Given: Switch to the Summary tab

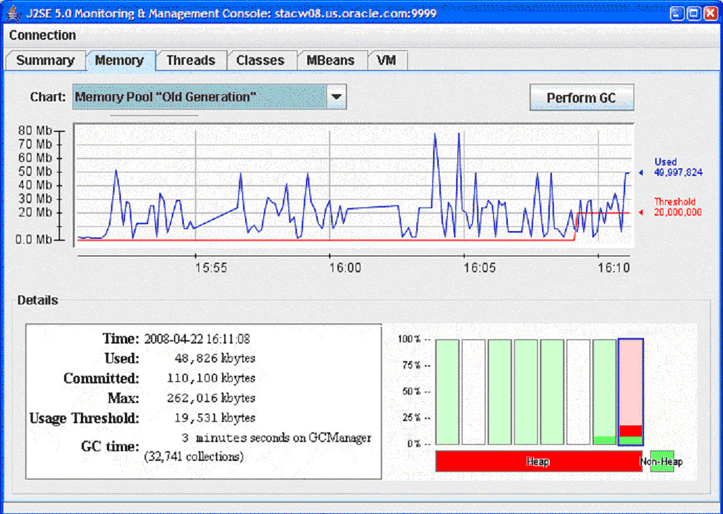Looking at the screenshot, I should (x=45, y=60).
